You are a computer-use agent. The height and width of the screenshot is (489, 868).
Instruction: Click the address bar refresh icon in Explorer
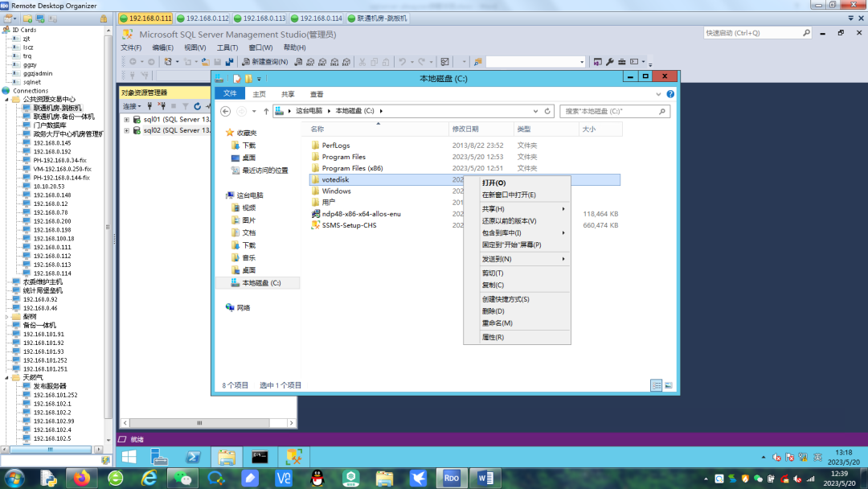point(547,111)
